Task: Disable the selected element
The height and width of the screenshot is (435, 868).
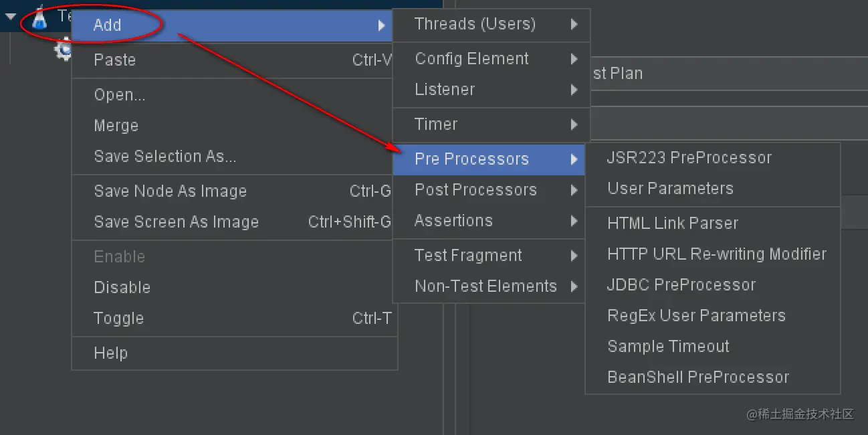Action: click(122, 288)
